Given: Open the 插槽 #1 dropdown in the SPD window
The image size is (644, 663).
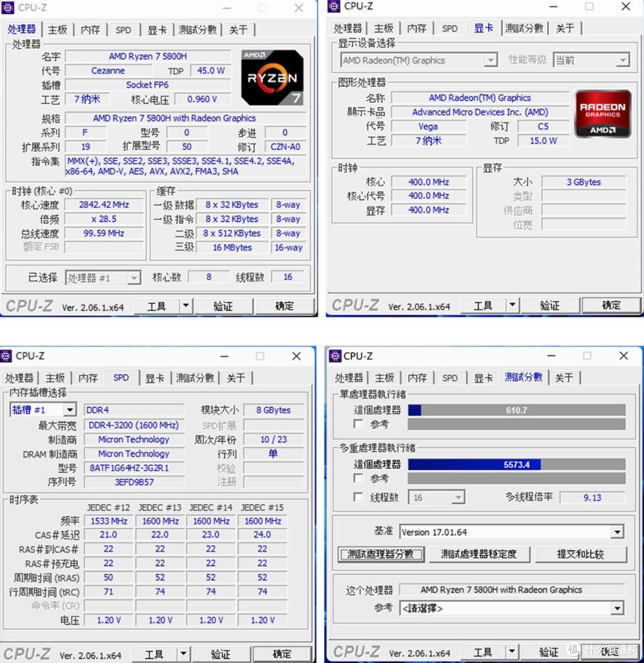Looking at the screenshot, I should pos(42,410).
